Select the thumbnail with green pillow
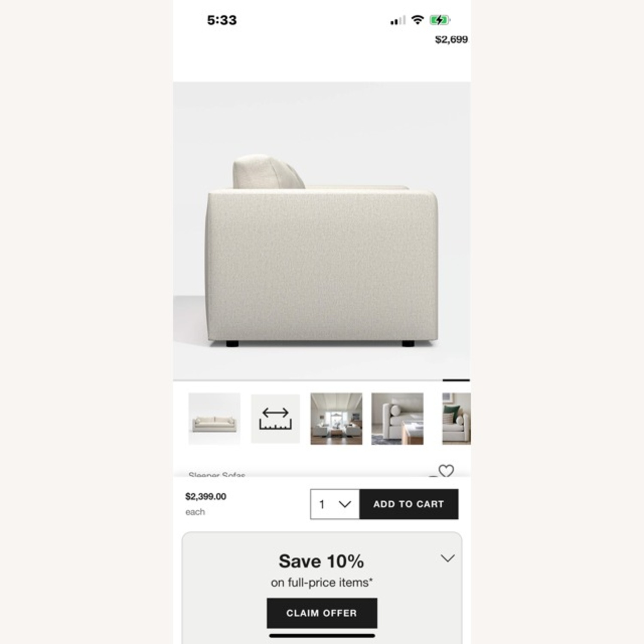Image resolution: width=644 pixels, height=644 pixels. [x=456, y=419]
